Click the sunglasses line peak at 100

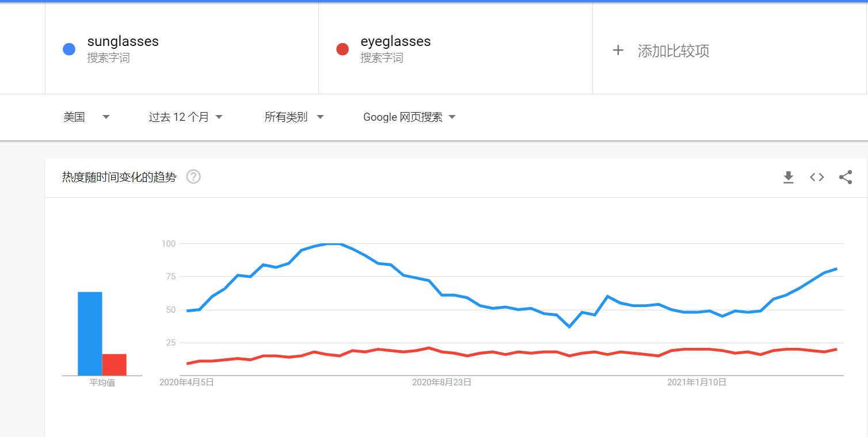tap(334, 244)
